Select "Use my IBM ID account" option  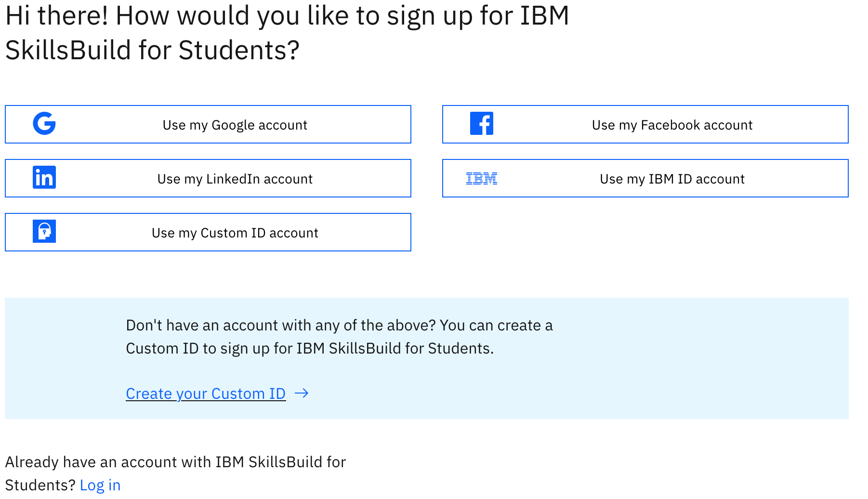click(645, 178)
